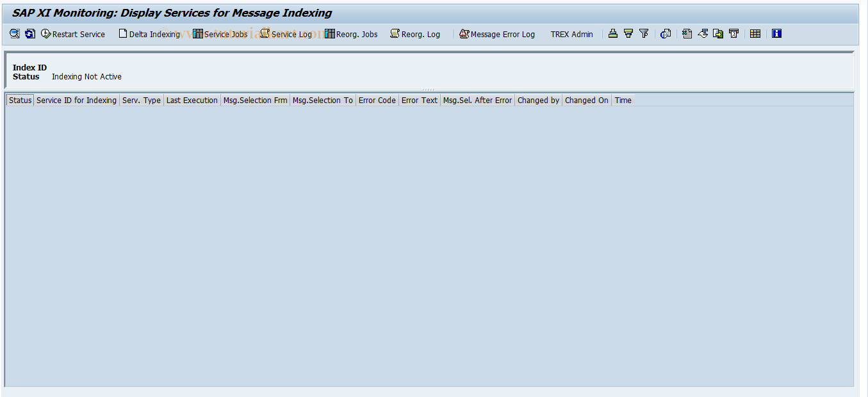Image resolution: width=868 pixels, height=397 pixels.
Task: Sort by the Status column header
Action: 20,100
